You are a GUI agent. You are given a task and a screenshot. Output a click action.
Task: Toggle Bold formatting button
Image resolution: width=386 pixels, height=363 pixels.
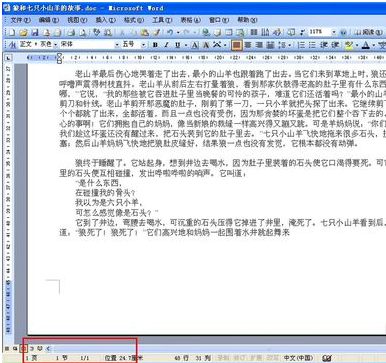click(155, 45)
